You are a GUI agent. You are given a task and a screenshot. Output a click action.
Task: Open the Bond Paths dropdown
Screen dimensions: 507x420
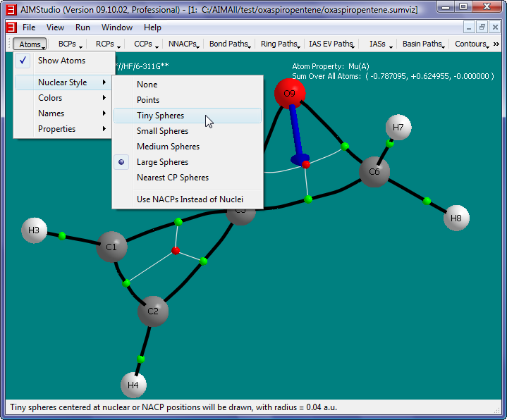(230, 44)
